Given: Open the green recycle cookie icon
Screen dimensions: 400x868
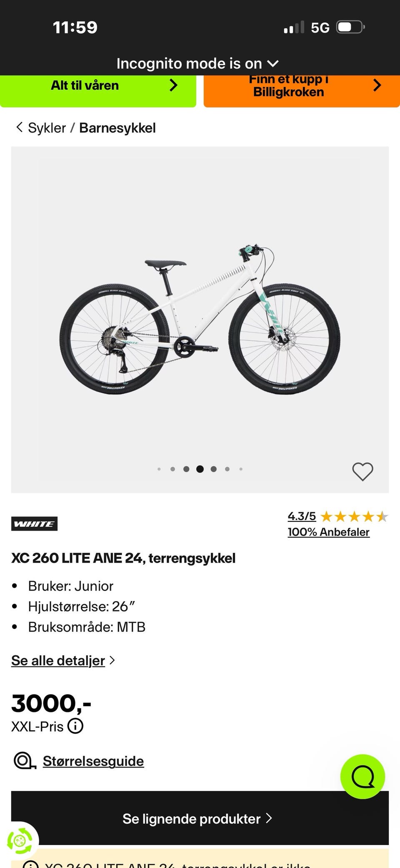Looking at the screenshot, I should [x=19, y=841].
